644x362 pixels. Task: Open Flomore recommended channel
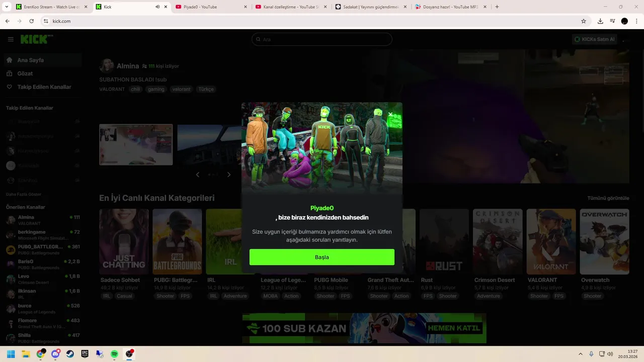click(42, 323)
